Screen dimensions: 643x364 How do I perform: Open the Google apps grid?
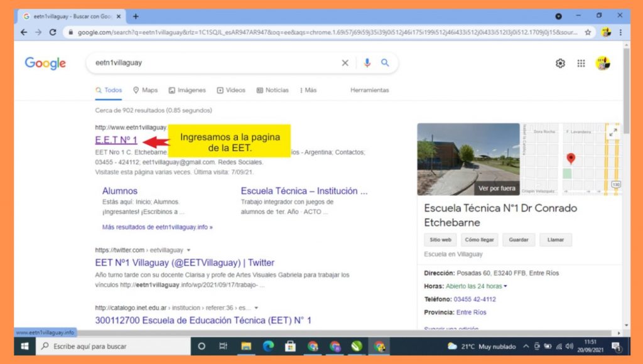coord(581,63)
